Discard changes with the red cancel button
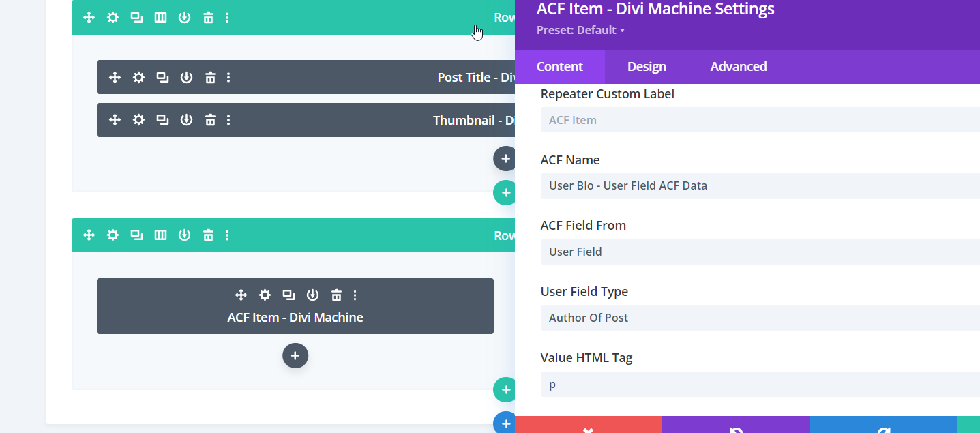Image resolution: width=980 pixels, height=433 pixels. coord(588,425)
